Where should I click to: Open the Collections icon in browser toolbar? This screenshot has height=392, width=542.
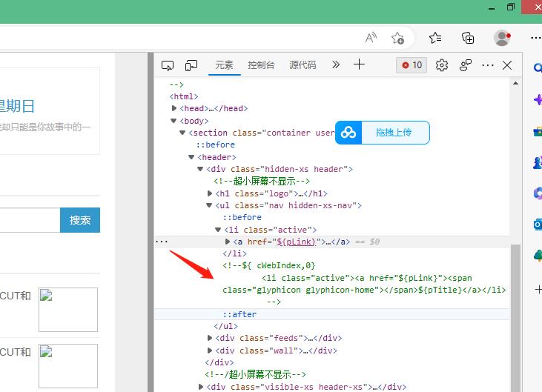(x=468, y=38)
